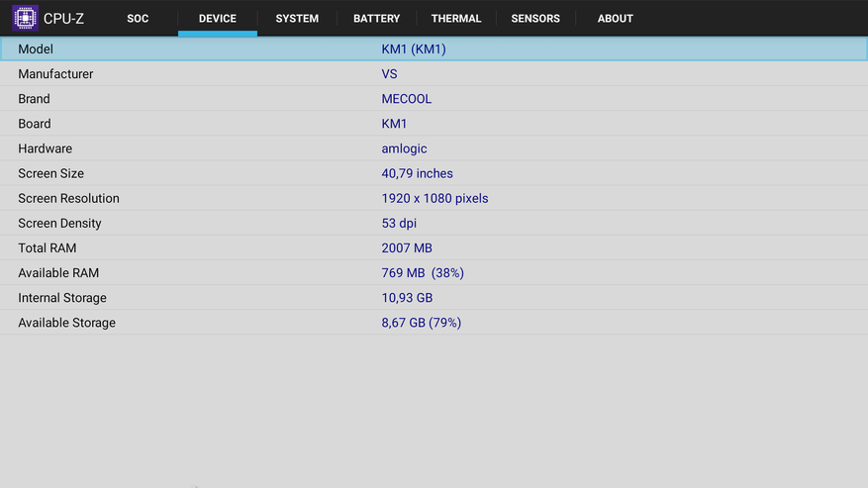
Task: Switch to the SOC tab
Action: click(138, 18)
